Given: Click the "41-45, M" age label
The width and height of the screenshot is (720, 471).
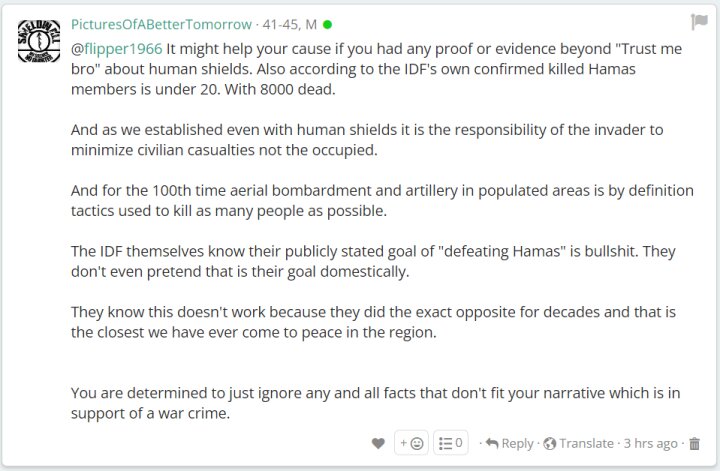Looking at the screenshot, I should 289,24.
